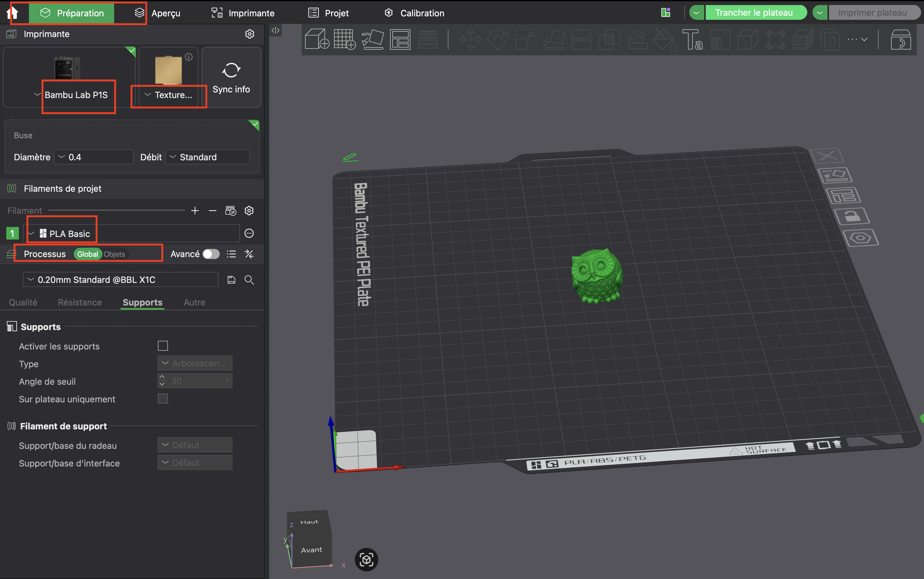Expand the 0.20mm Standard @BBL X1C preset

click(121, 279)
